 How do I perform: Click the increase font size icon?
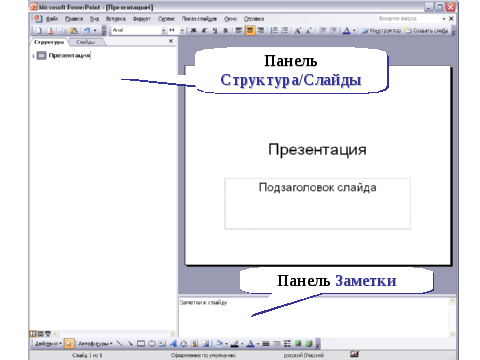point(298,30)
